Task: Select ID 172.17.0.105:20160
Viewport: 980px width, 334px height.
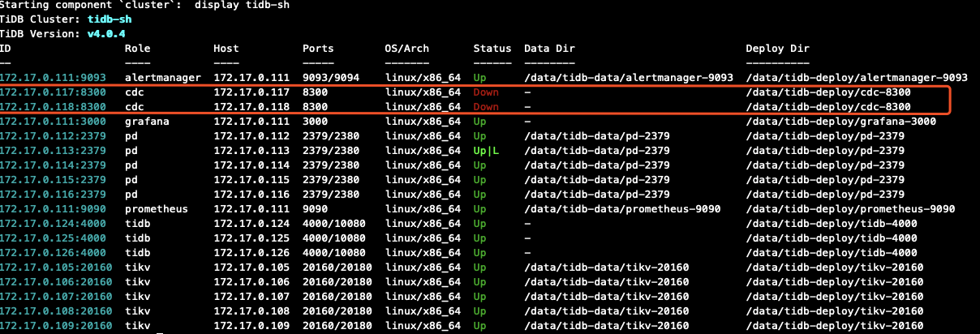Action: (57, 268)
